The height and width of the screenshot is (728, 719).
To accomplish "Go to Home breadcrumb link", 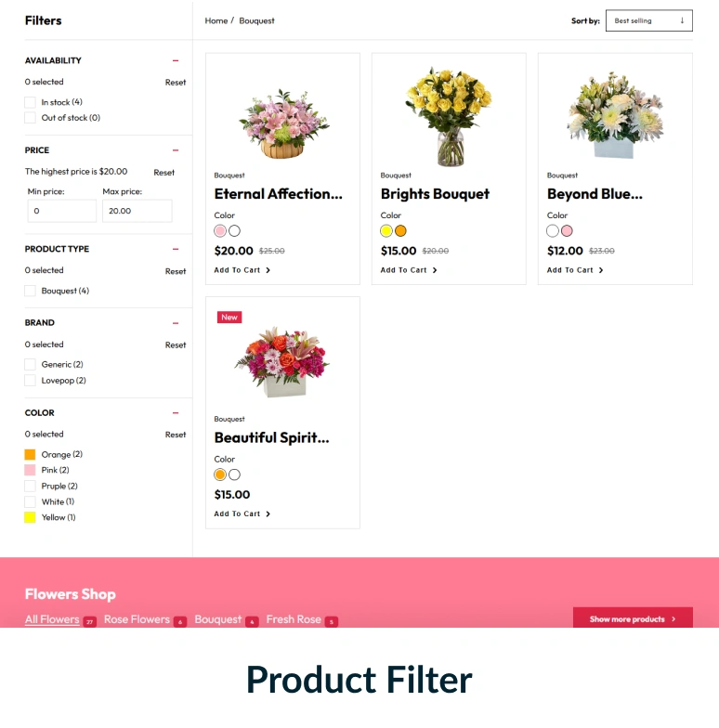I will coord(216,20).
